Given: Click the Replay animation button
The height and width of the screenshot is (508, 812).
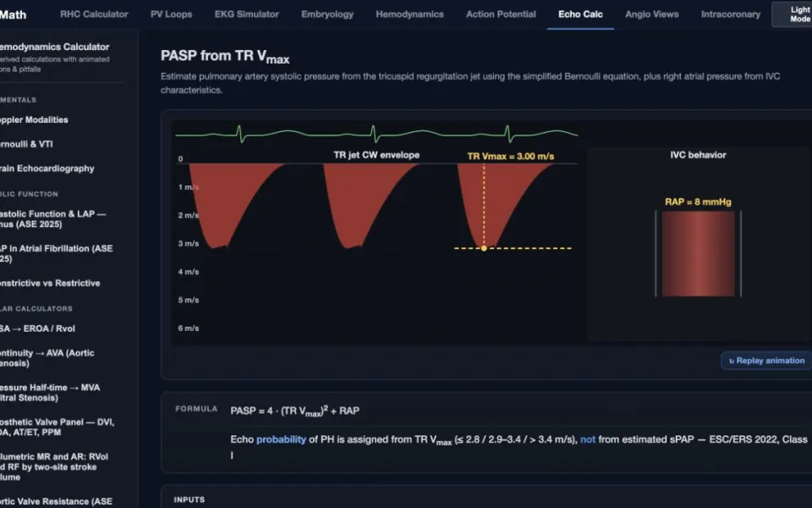Looking at the screenshot, I should tap(766, 361).
